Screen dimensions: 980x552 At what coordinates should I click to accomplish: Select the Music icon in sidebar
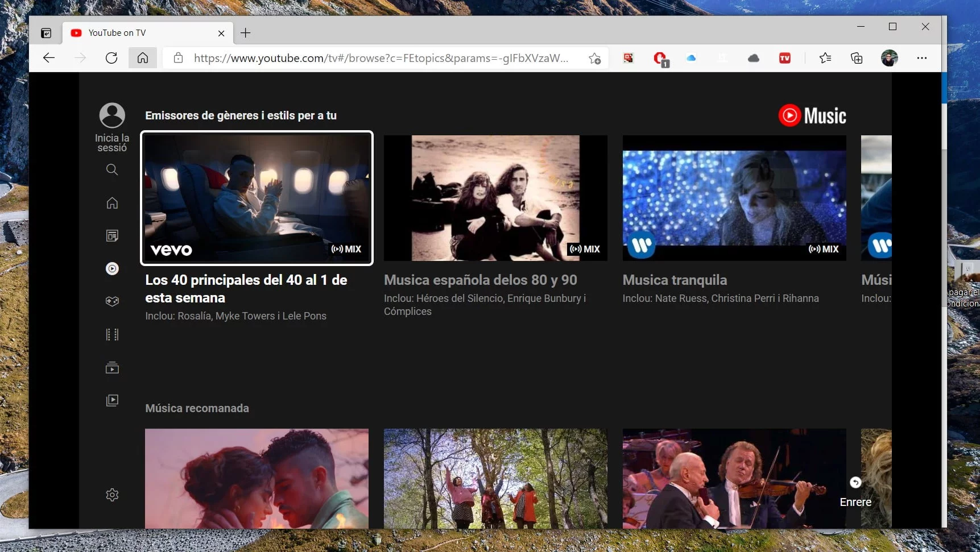click(x=112, y=268)
